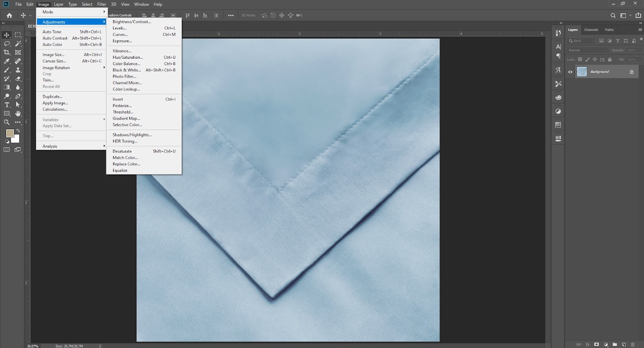Select the Zoom tool in toolbar
The height and width of the screenshot is (348, 644).
tap(7, 122)
